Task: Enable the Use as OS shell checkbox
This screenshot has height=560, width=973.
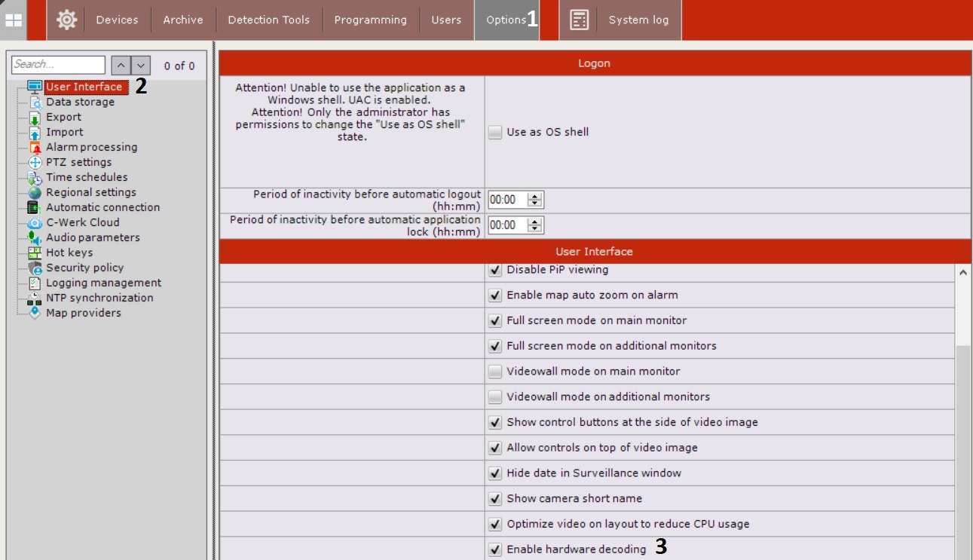Action: [494, 133]
